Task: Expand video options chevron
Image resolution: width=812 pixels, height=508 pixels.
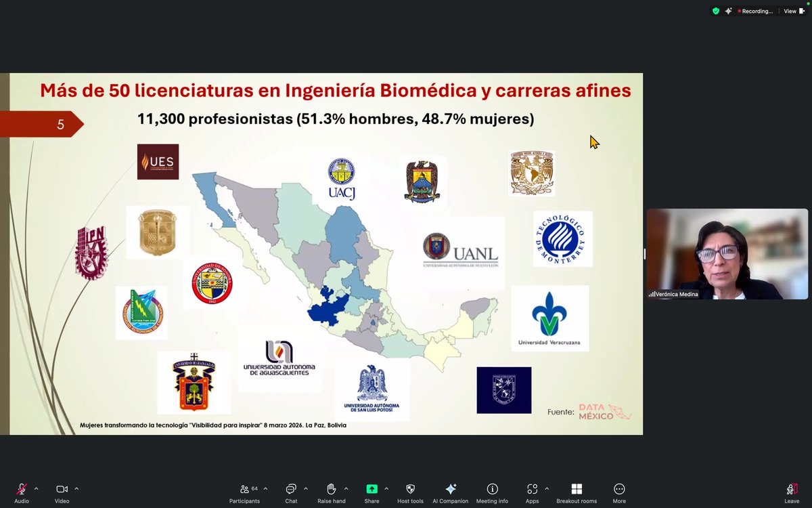Action: [x=76, y=488]
